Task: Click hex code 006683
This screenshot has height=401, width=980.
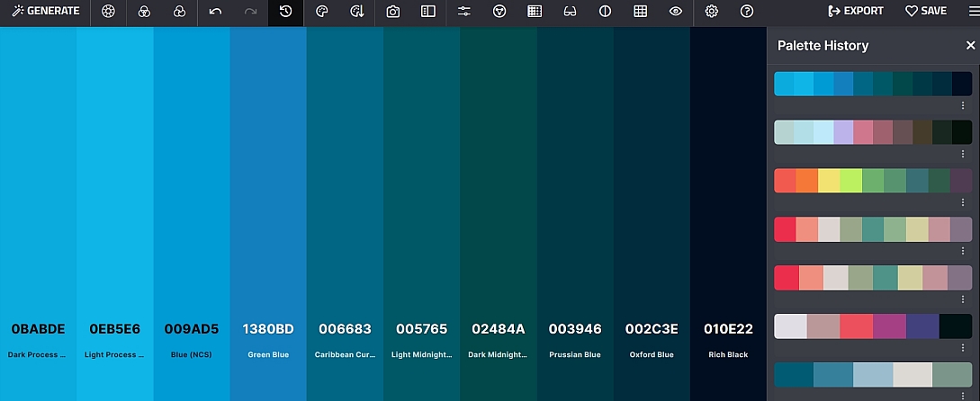Action: tap(345, 329)
